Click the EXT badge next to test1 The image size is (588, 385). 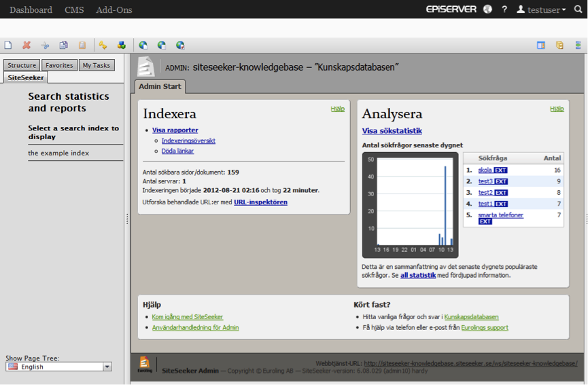[x=500, y=204]
